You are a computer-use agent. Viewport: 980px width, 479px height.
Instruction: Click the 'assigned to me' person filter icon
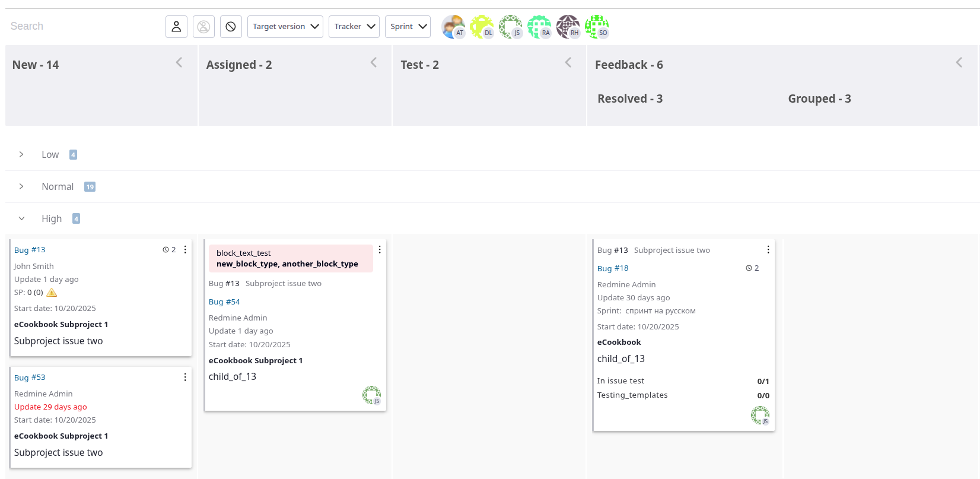(x=176, y=27)
